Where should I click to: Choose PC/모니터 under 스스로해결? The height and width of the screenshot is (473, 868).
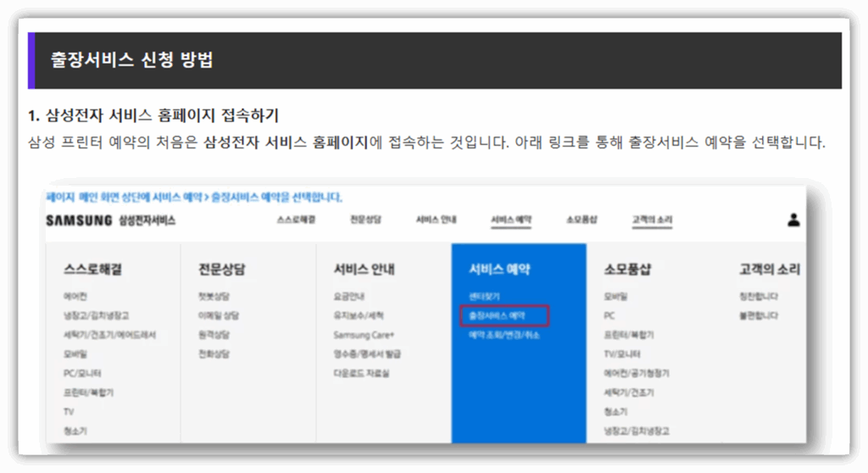(x=82, y=373)
